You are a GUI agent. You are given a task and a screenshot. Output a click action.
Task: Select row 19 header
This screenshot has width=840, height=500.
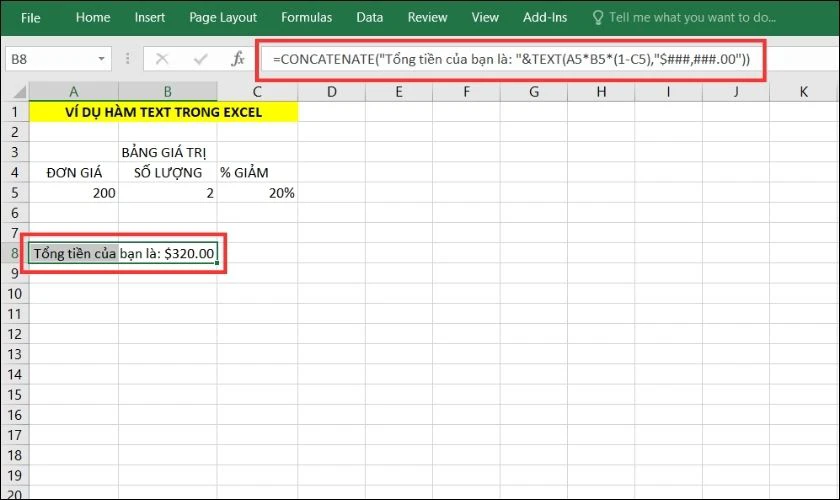point(14,475)
